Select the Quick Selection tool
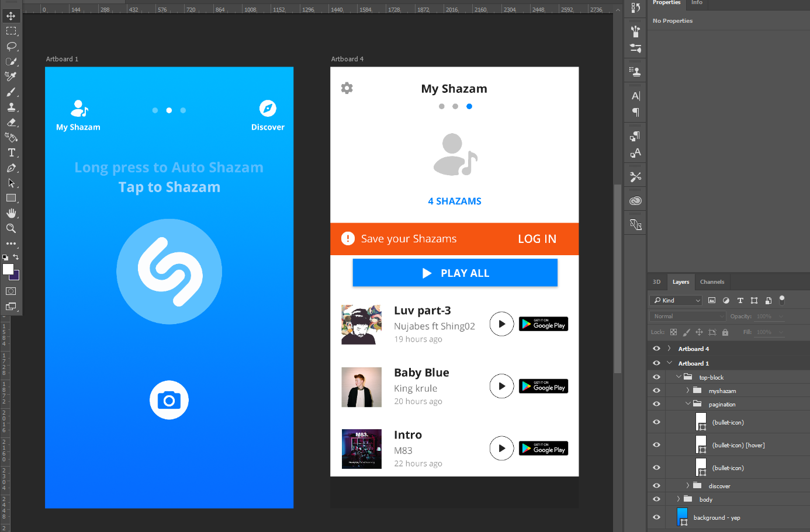This screenshot has height=532, width=810. (11, 61)
